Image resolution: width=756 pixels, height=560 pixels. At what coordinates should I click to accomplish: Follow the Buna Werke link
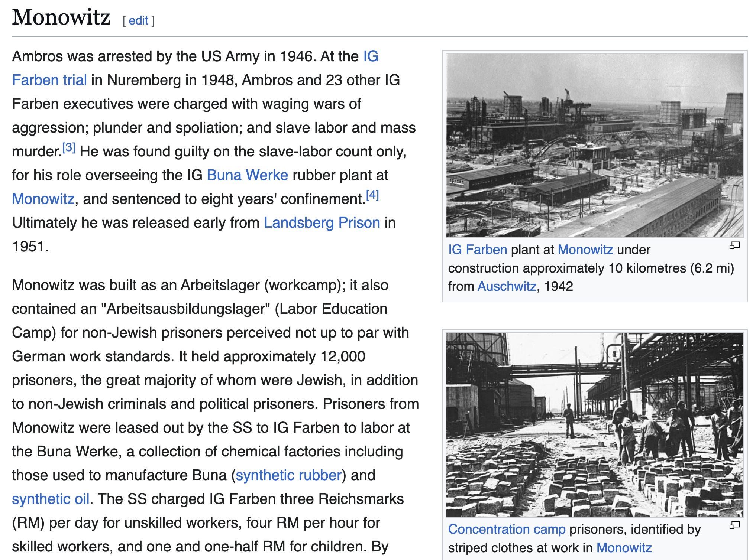(248, 175)
